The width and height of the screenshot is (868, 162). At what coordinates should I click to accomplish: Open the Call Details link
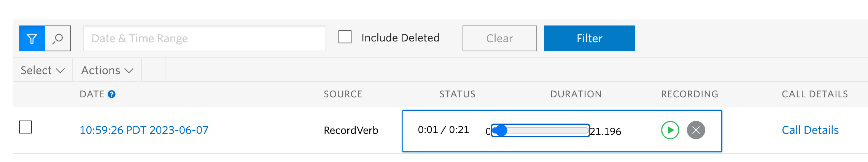tap(810, 130)
